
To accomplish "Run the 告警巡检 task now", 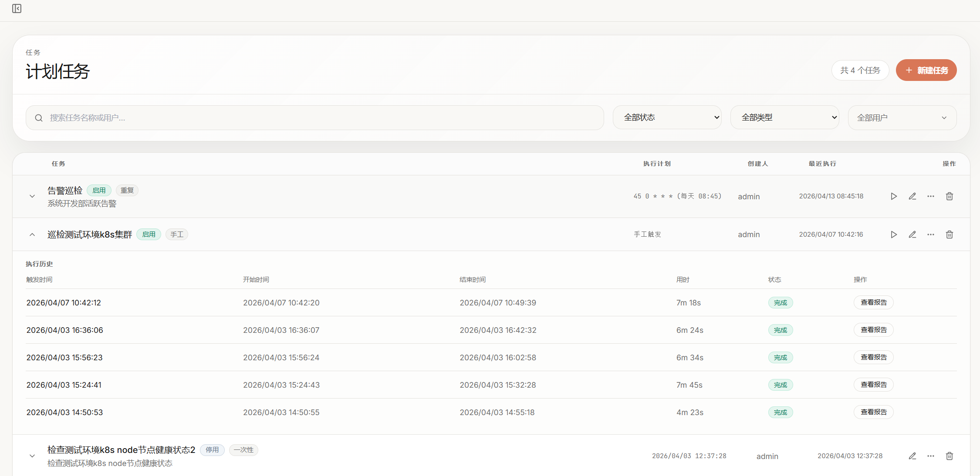I will pos(893,196).
